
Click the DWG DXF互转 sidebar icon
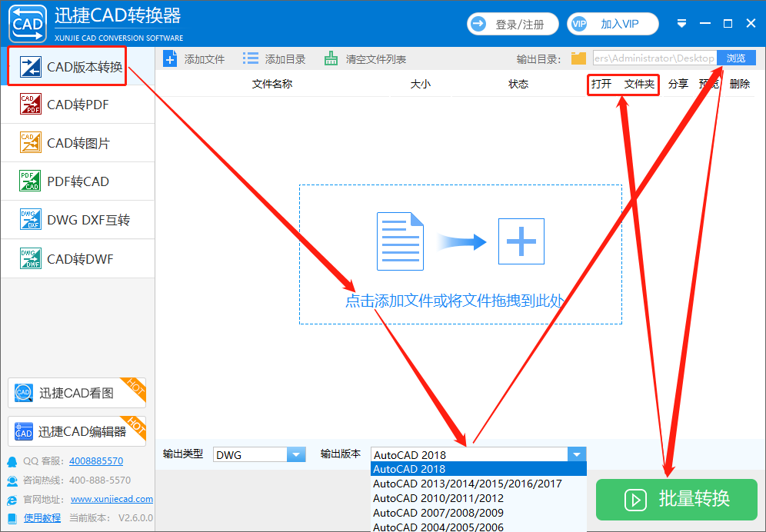click(30, 219)
